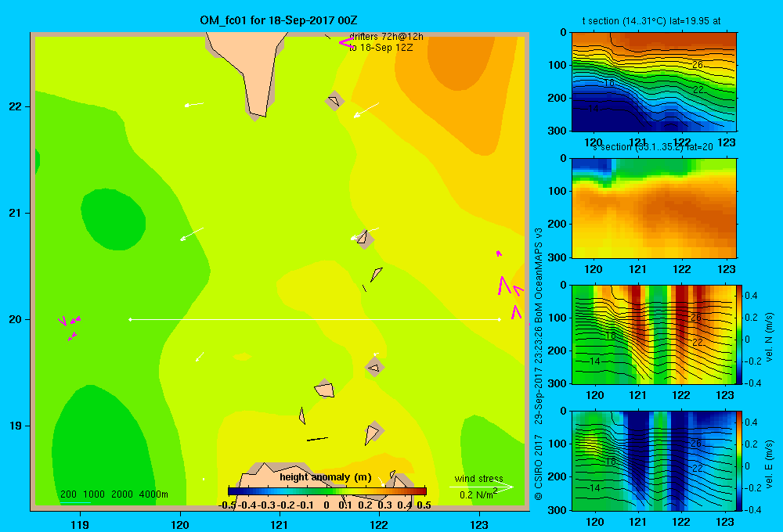Click latitude label 20 on the main map
783x532 pixels.
(x=16, y=319)
